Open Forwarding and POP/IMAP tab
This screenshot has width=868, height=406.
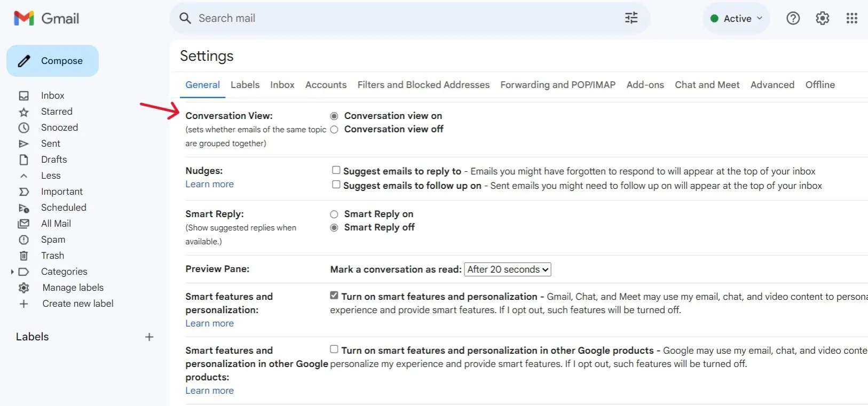coord(558,85)
